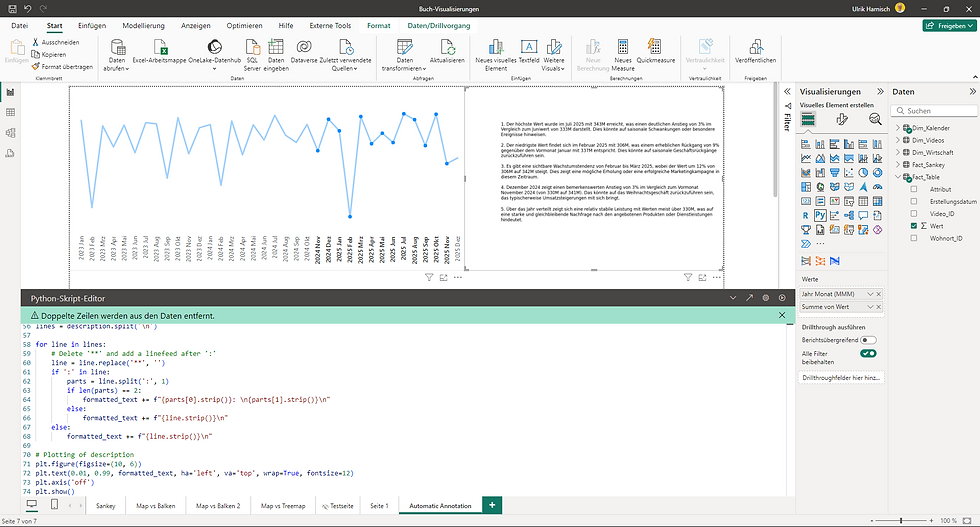The height and width of the screenshot is (527, 980).
Task: Insert a Textfeld from the ribbon
Action: 529,53
